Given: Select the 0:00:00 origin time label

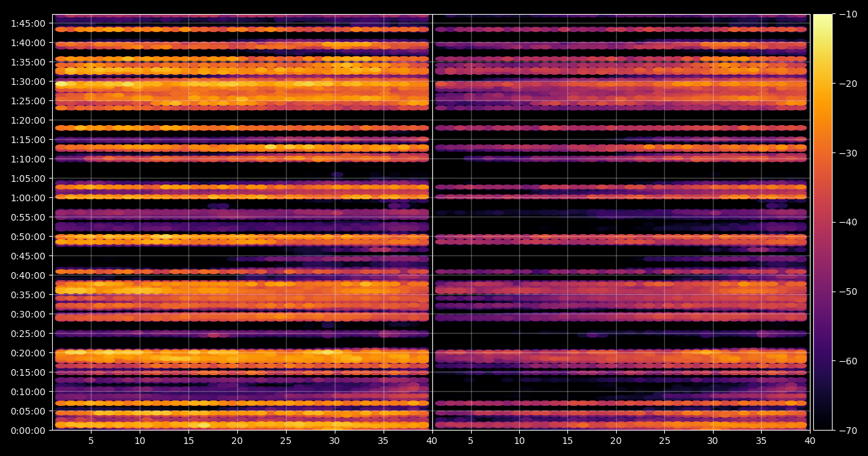Looking at the screenshot, I should tap(28, 430).
